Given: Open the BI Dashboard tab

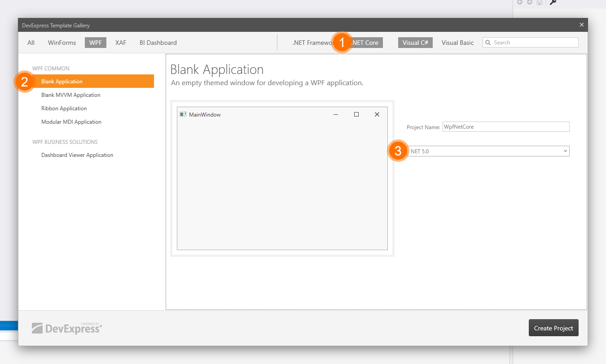Looking at the screenshot, I should tap(158, 43).
